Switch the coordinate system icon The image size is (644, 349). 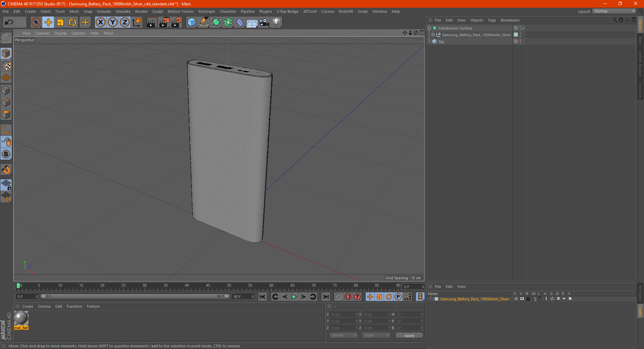(137, 22)
